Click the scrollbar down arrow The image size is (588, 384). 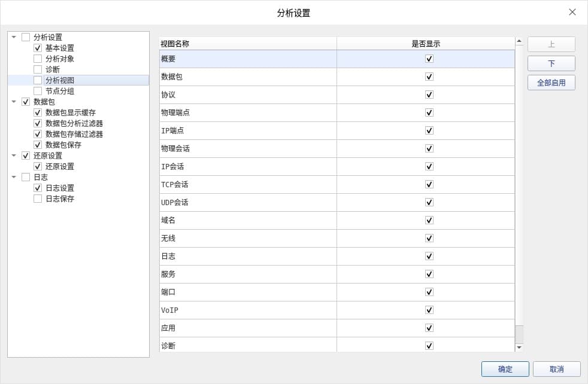(519, 347)
